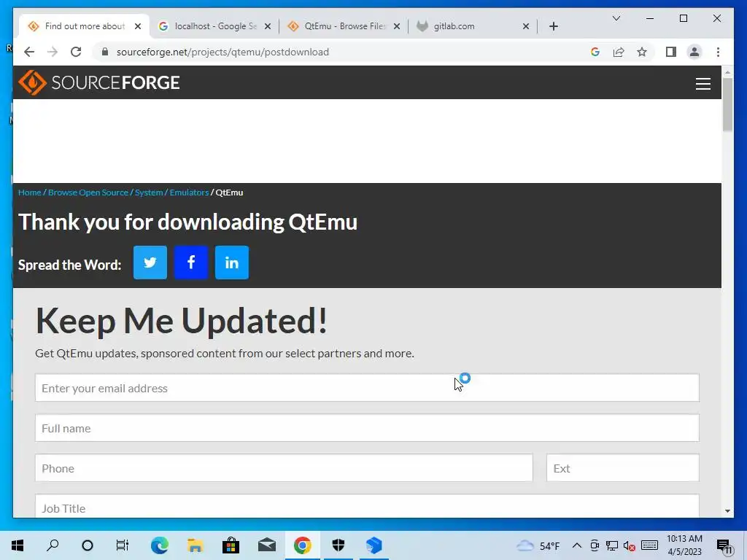
Task: Share this page using the share icon
Action: coord(619,52)
